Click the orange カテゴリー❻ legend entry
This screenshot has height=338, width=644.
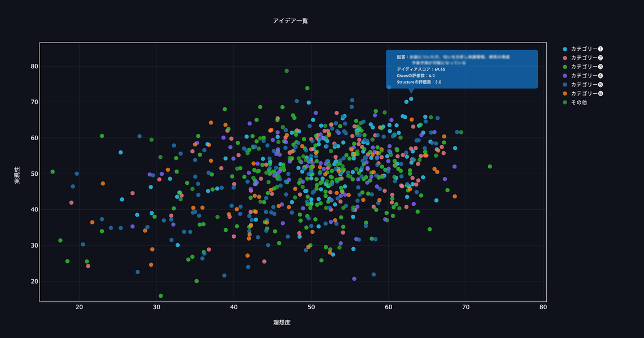pyautogui.click(x=586, y=93)
